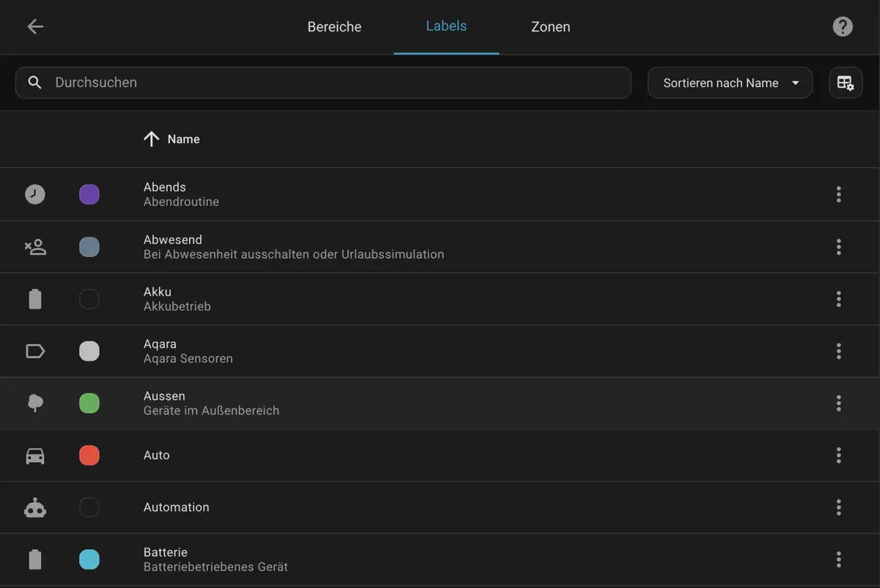Open the Sortieren nach Name dropdown
The image size is (880, 588).
730,83
